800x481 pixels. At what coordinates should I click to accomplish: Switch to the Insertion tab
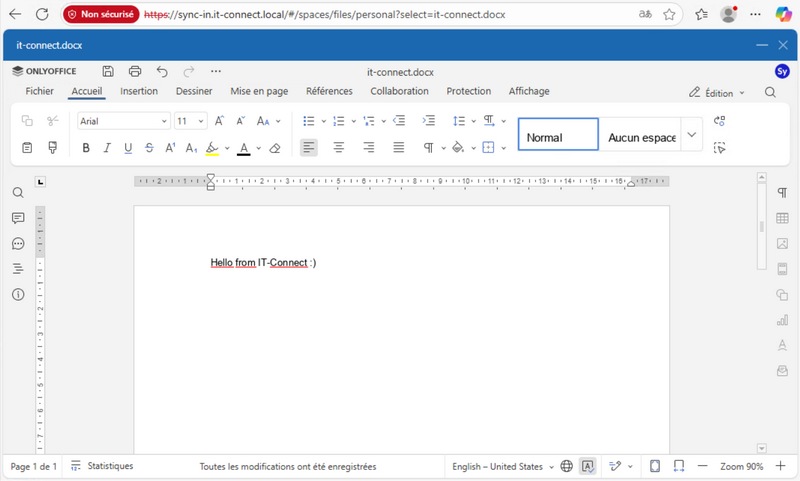pos(139,91)
